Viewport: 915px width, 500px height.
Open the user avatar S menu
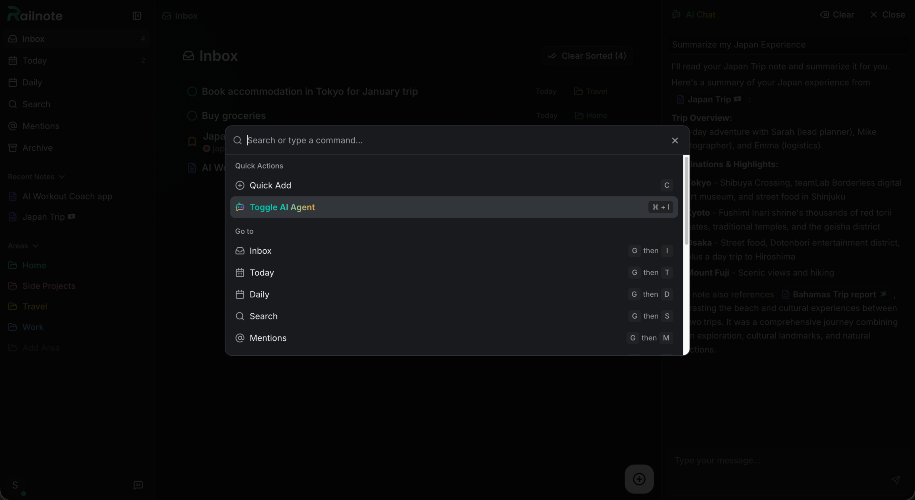(x=16, y=485)
